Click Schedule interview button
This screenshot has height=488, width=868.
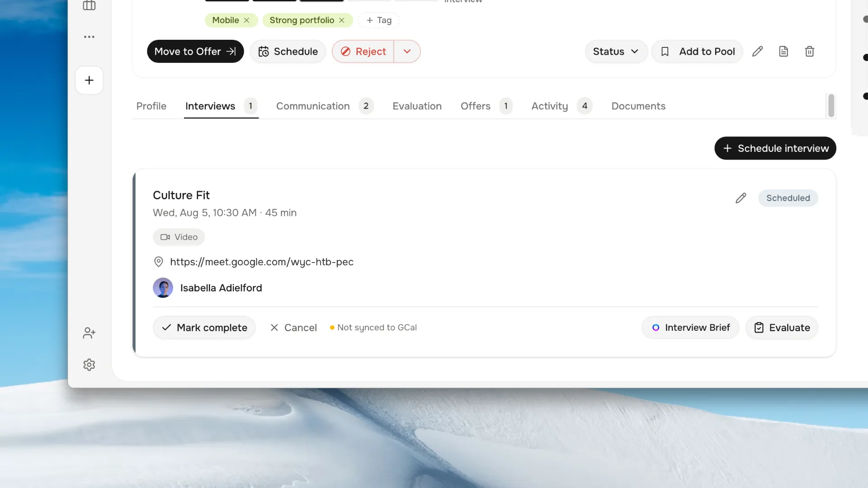[x=775, y=148]
